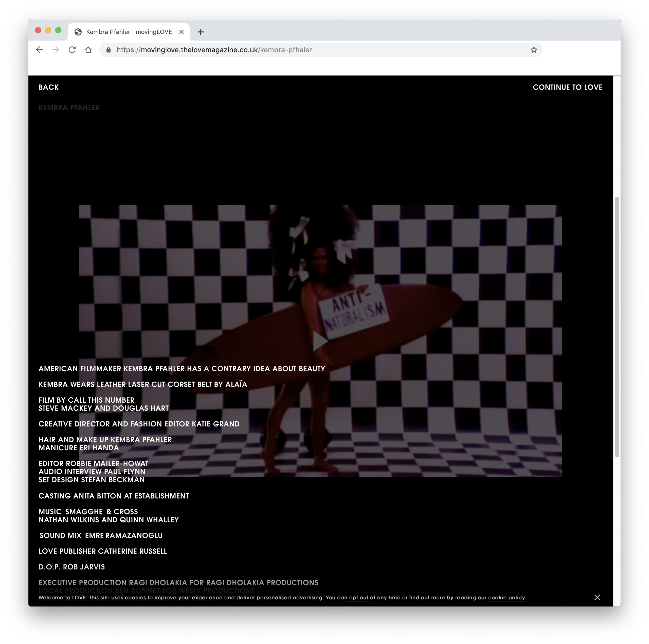Screen dimensions: 649x644
Task: Click the browser back arrow icon
Action: (x=40, y=50)
